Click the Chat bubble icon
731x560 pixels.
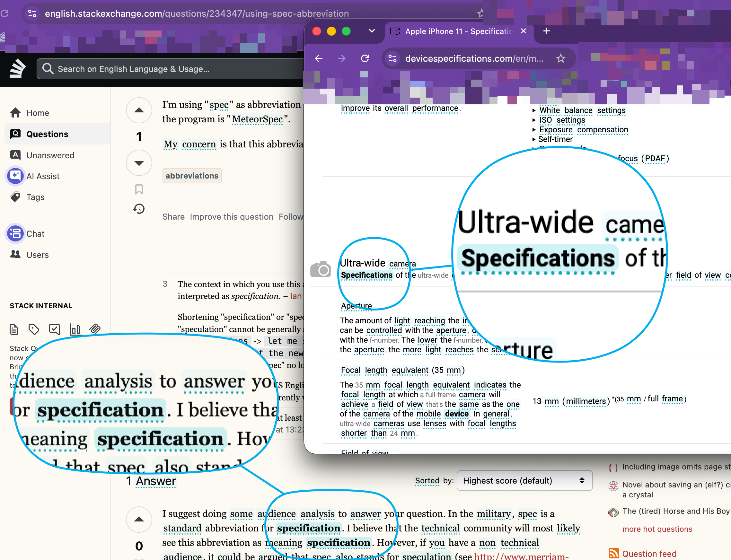click(x=15, y=233)
